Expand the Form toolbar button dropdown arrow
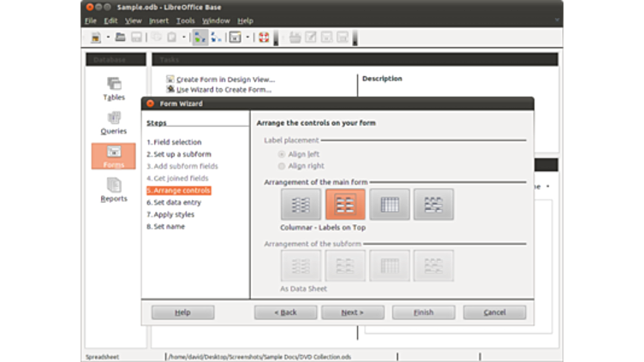Viewport: 644px width, 362px height. coord(248,38)
